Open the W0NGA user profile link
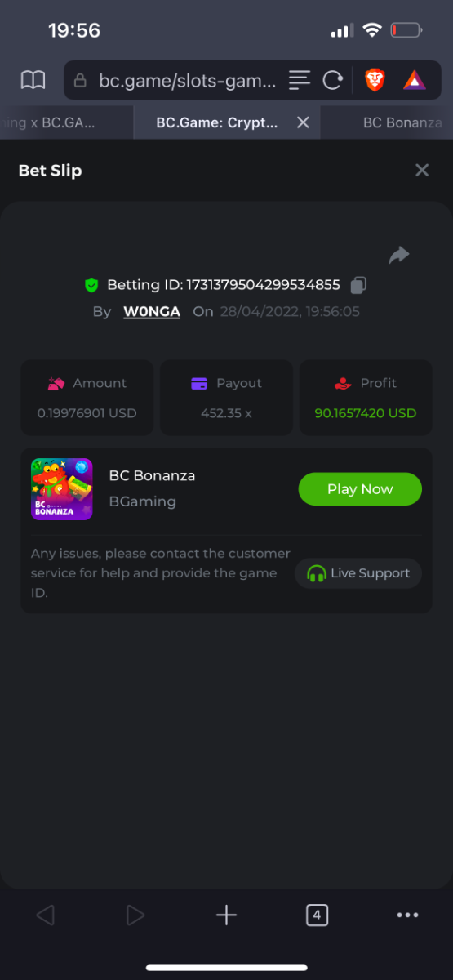This screenshot has height=980, width=453. pos(152,312)
